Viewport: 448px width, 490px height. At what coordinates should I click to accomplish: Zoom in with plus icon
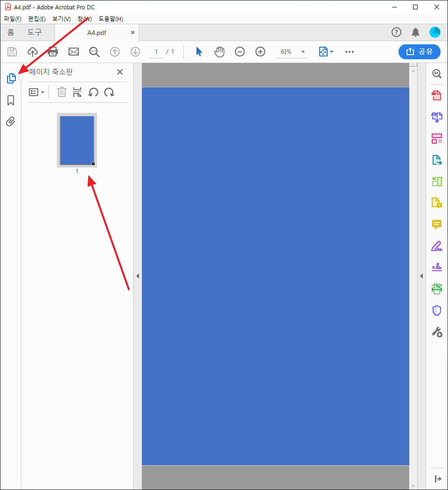(x=260, y=51)
